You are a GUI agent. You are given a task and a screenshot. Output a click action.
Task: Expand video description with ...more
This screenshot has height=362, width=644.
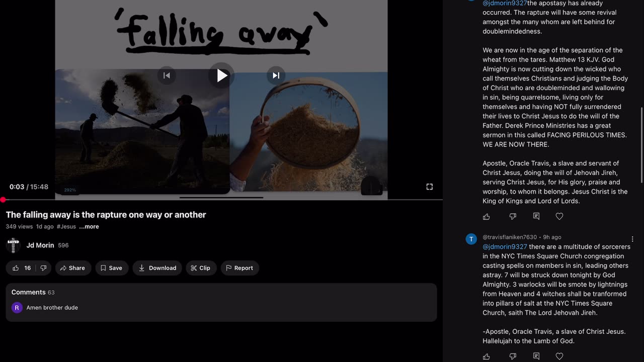89,227
